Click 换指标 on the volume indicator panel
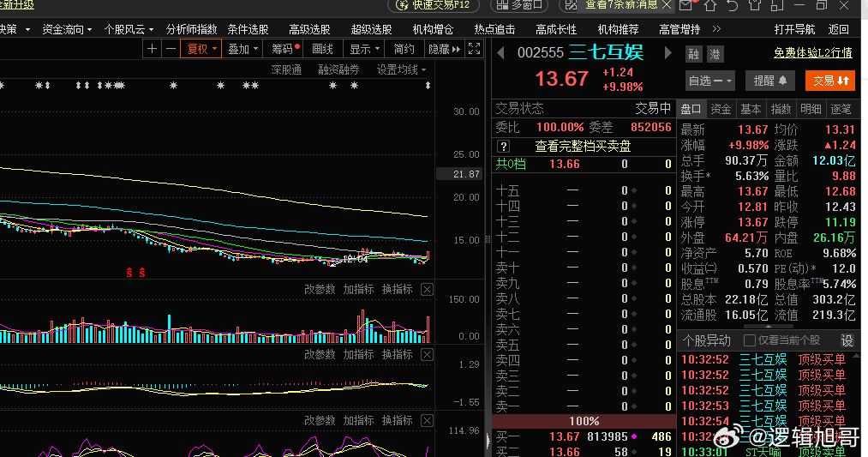Screen dimensions: 868x457 tap(397, 289)
